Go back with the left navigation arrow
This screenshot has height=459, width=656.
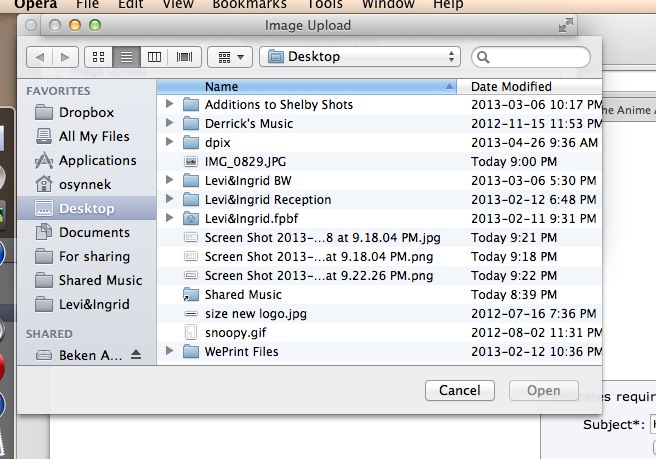tap(40, 57)
